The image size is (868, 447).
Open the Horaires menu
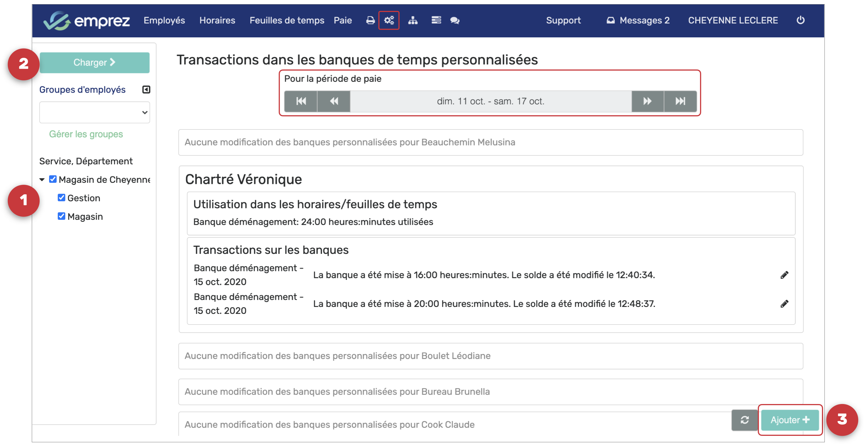coord(217,21)
